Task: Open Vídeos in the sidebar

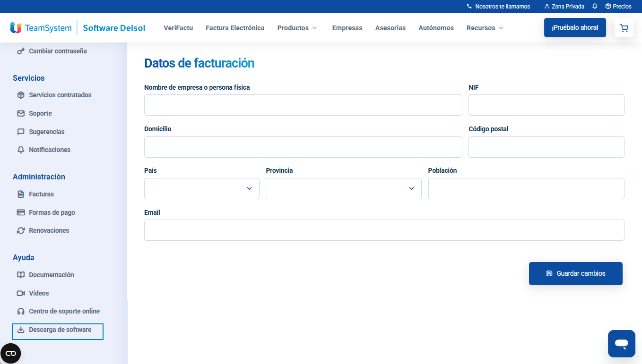Action: click(x=39, y=293)
